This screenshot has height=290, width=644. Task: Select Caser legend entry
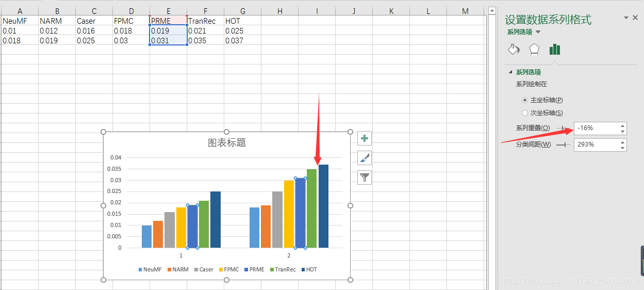click(203, 269)
